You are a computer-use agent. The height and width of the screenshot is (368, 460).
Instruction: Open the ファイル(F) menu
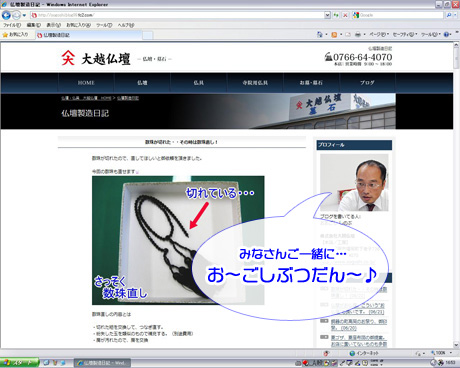(x=12, y=25)
